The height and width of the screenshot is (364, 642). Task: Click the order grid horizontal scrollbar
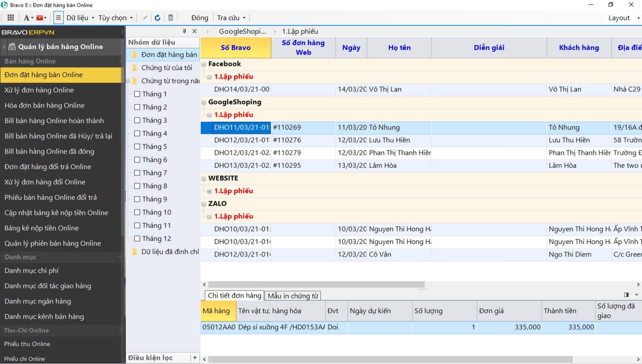point(316,284)
